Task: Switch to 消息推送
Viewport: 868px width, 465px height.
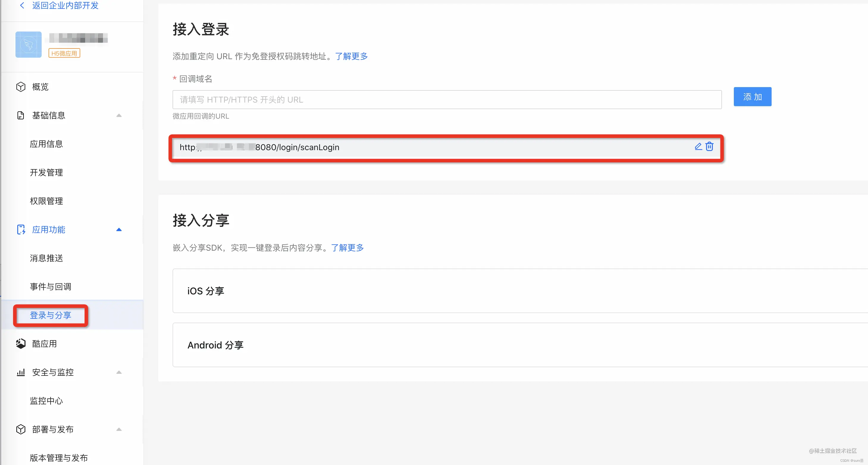Action: click(x=46, y=258)
